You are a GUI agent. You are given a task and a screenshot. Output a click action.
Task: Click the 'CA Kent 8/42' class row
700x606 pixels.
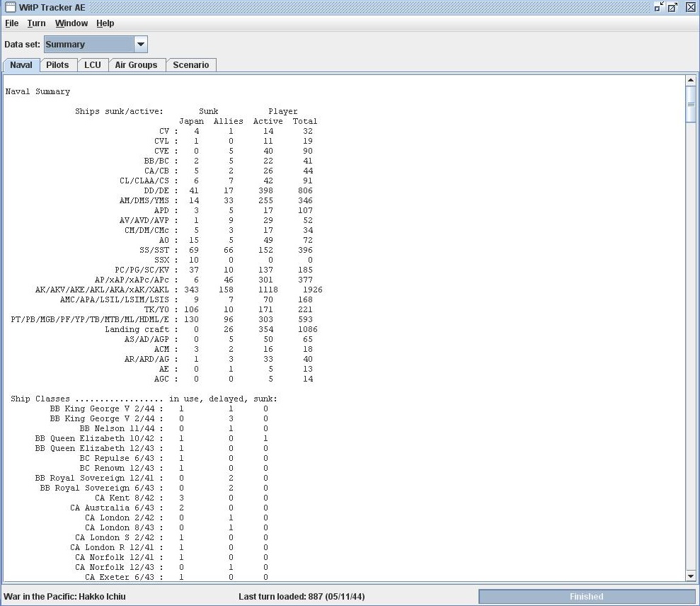(x=181, y=498)
